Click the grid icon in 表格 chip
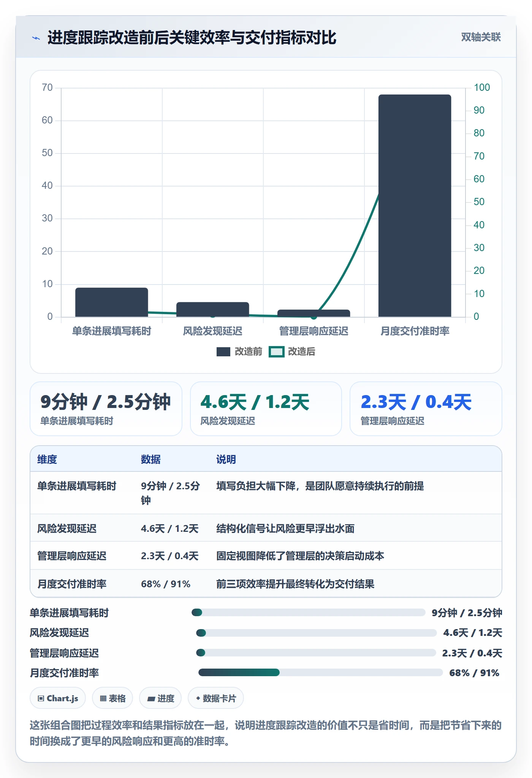 coord(103,698)
